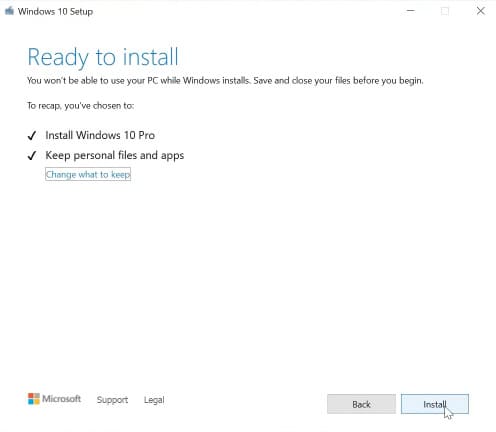
Task: Open the Legal link
Action: 154,400
